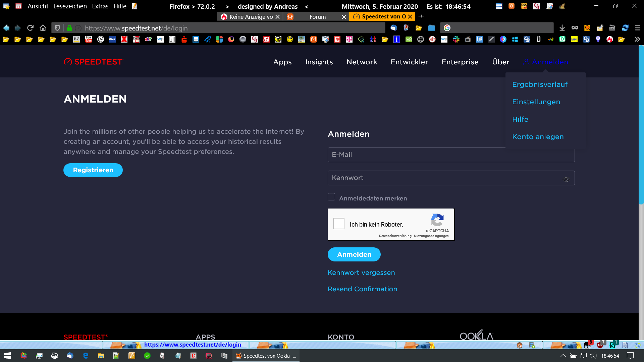This screenshot has width=644, height=362.
Task: Open the hamburger menu icon
Action: coord(638,28)
